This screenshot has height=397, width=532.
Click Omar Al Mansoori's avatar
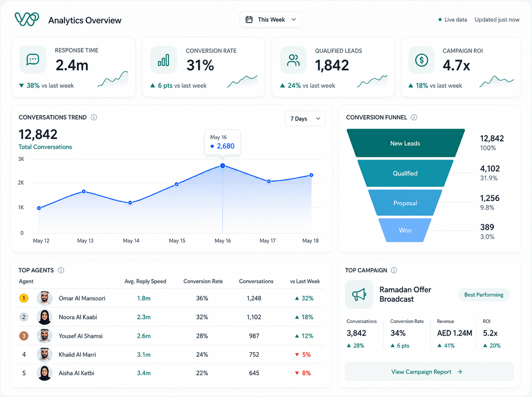45,298
